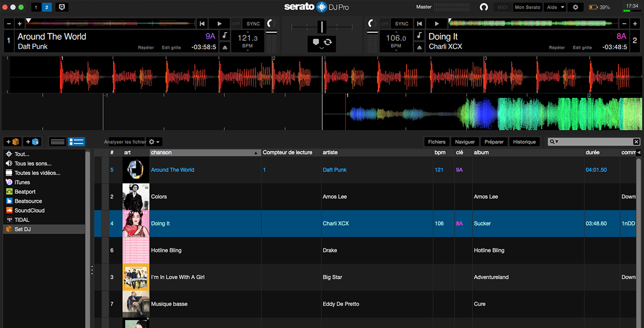Click Edit grille on deck 2
Screen dimensions: 644x328
click(582, 47)
